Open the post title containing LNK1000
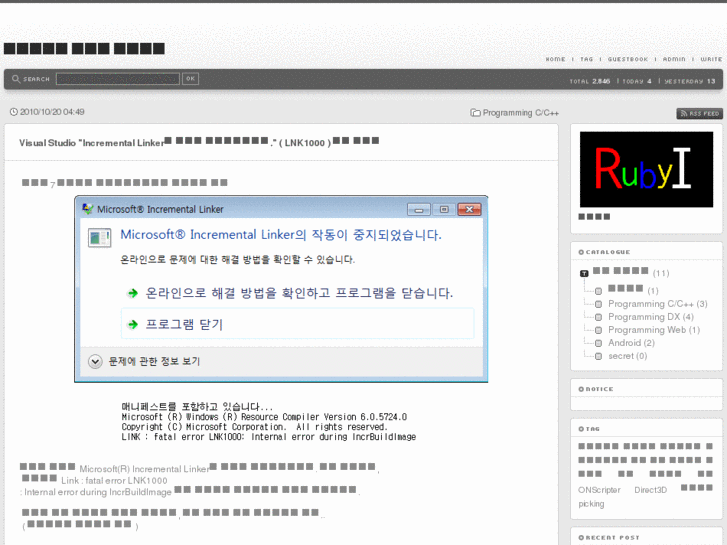 199,142
